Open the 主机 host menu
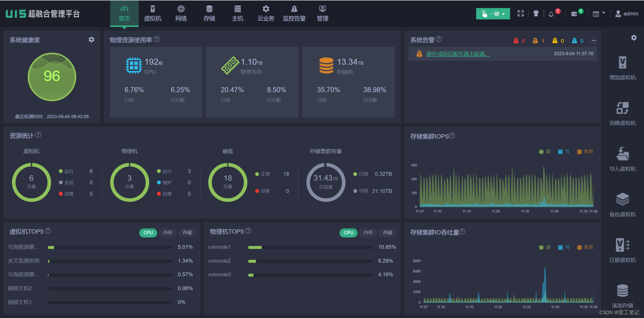 coord(238,14)
